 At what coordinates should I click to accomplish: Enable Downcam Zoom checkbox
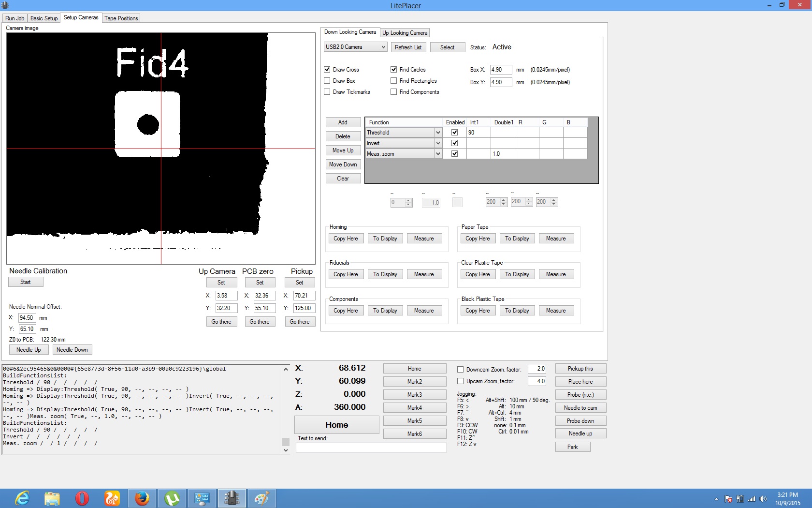pyautogui.click(x=461, y=370)
